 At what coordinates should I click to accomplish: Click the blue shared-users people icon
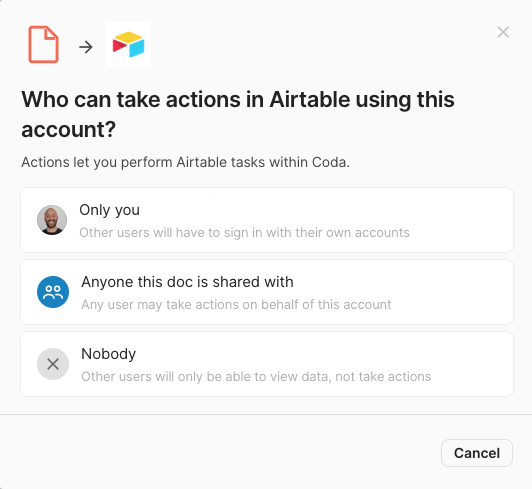click(53, 292)
